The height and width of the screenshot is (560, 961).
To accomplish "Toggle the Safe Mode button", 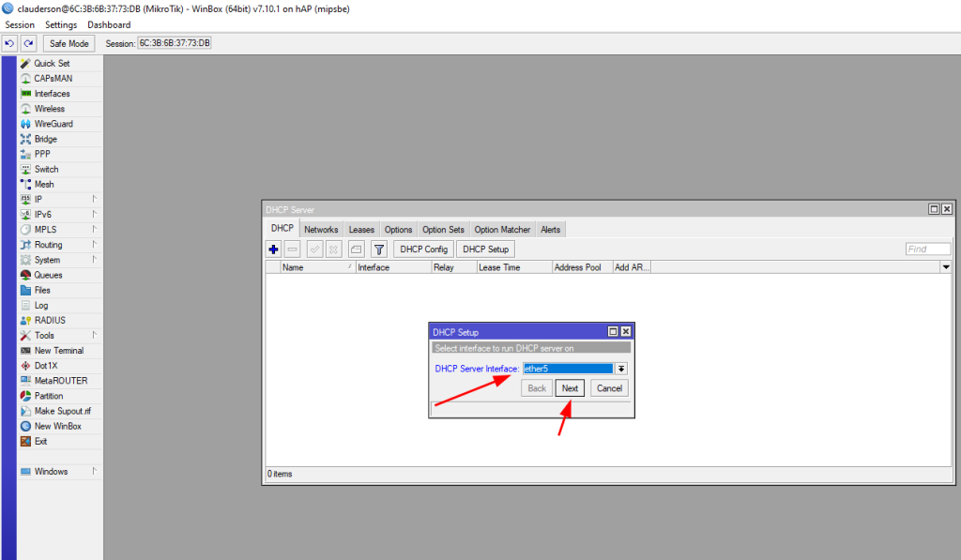I will click(69, 43).
